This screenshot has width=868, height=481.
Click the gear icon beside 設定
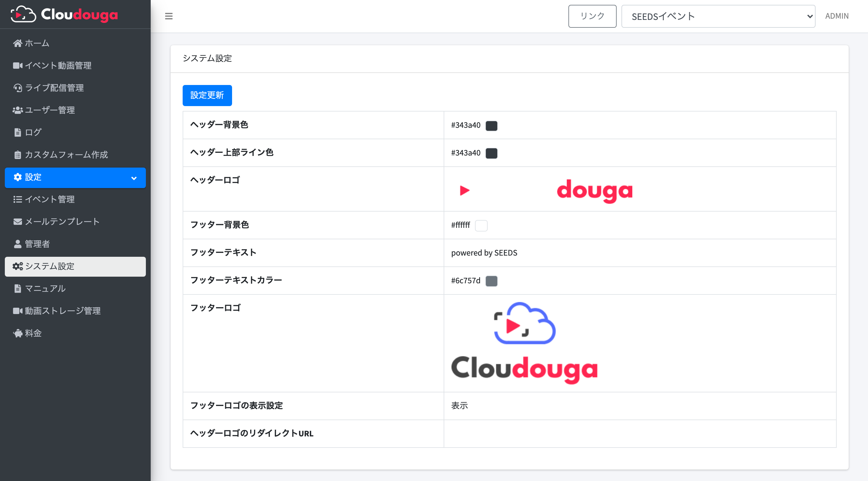[x=17, y=177]
